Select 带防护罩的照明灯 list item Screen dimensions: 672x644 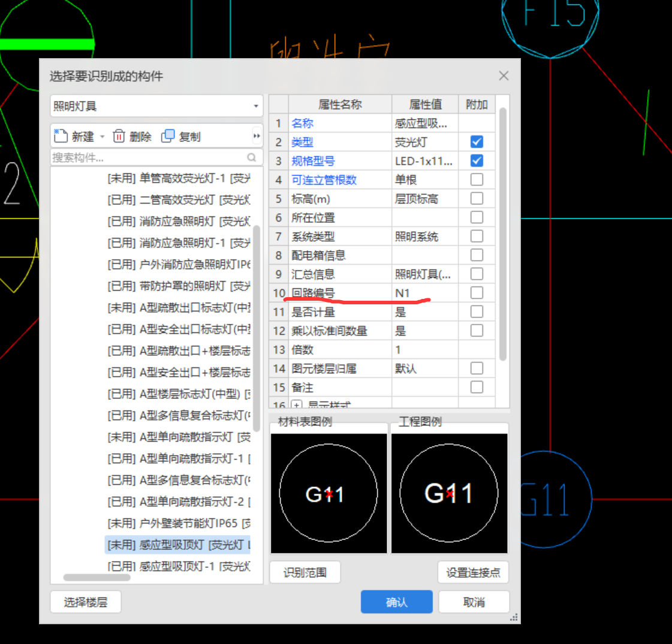179,286
